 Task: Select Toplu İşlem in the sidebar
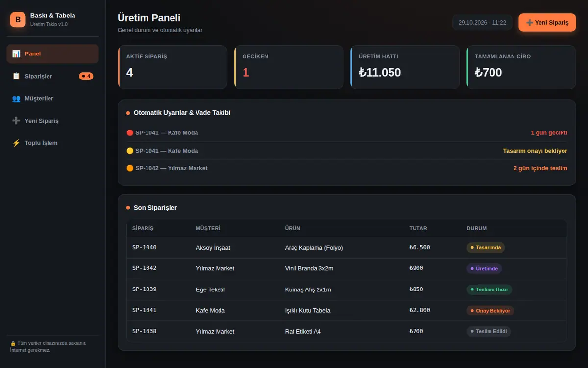coord(53,143)
